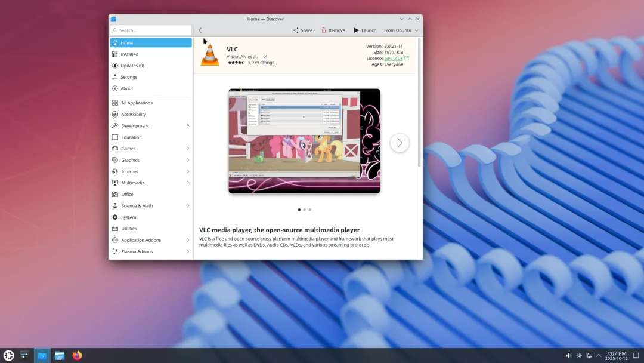Click the System Settings taskbar icon

pyautogui.click(x=24, y=356)
